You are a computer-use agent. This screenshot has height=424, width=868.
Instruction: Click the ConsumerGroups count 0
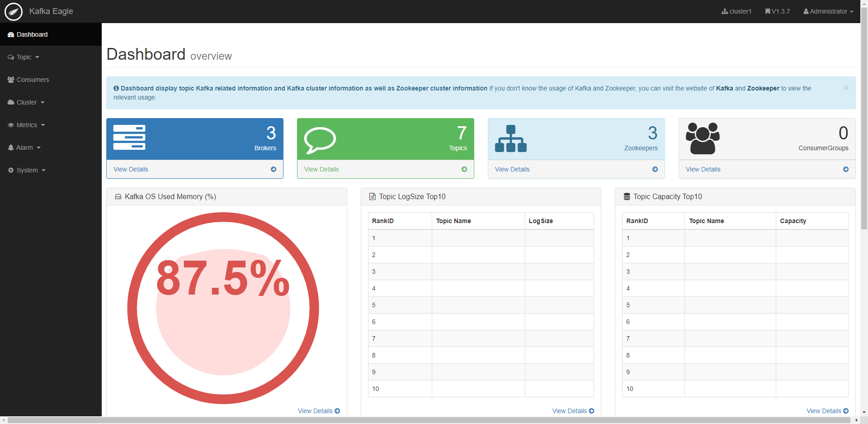point(844,133)
